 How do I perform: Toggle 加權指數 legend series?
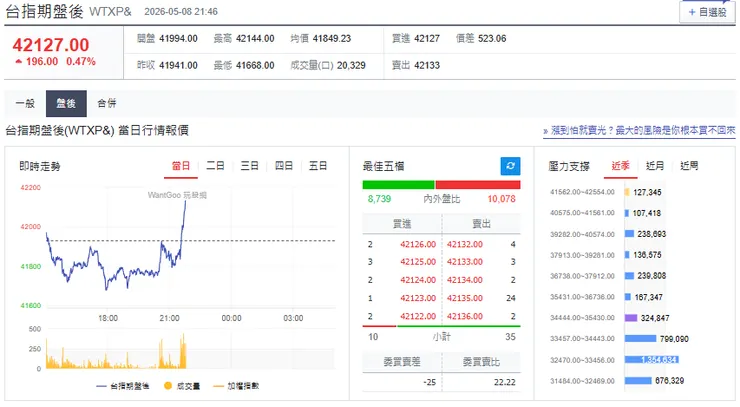236,386
